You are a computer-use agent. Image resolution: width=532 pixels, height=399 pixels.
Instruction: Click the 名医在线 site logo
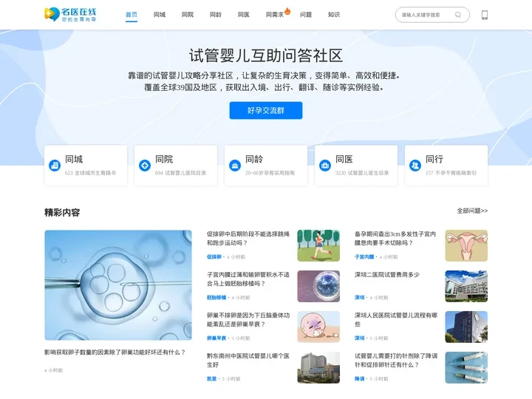tap(71, 15)
